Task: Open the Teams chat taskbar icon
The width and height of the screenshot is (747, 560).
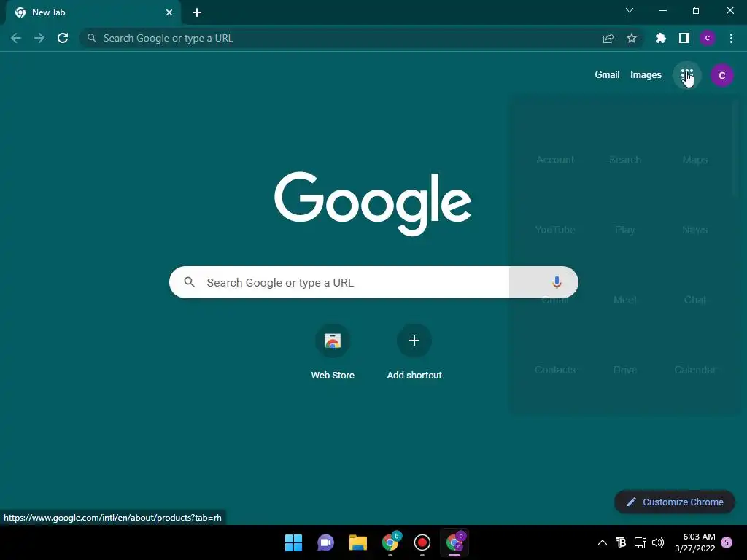Action: (x=325, y=542)
